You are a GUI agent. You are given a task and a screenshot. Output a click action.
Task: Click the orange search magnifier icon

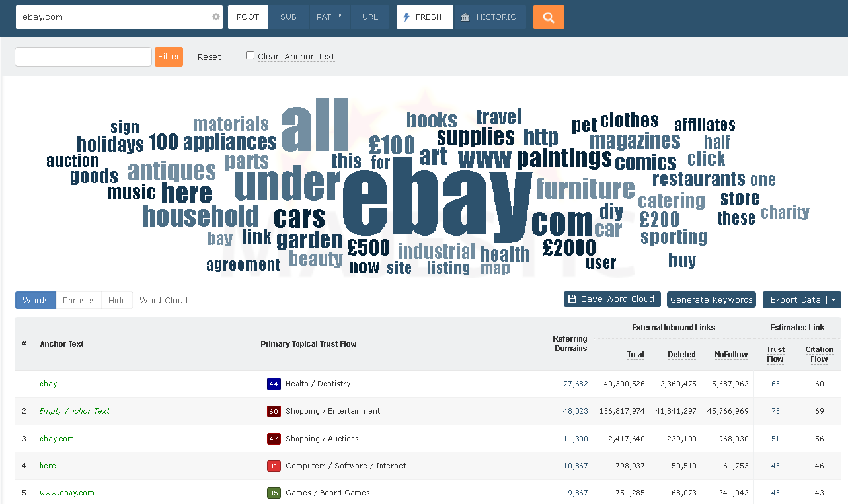click(548, 17)
